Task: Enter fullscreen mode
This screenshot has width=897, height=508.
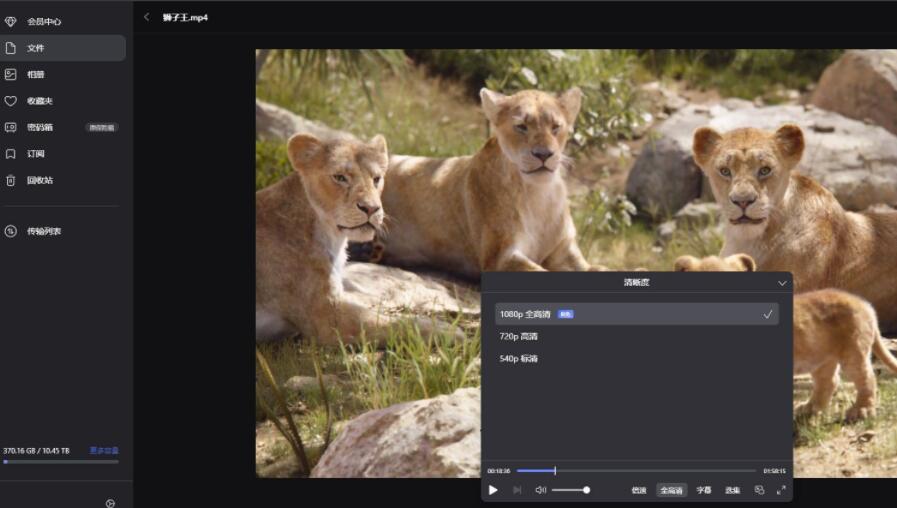Action: (781, 490)
